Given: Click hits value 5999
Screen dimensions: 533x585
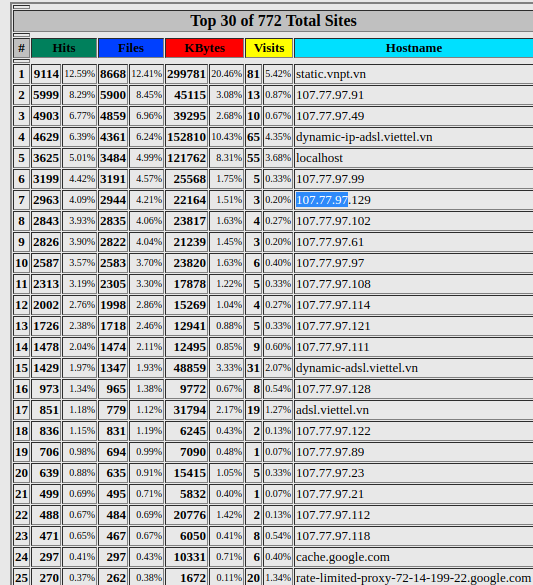Looking at the screenshot, I should click(x=46, y=95).
